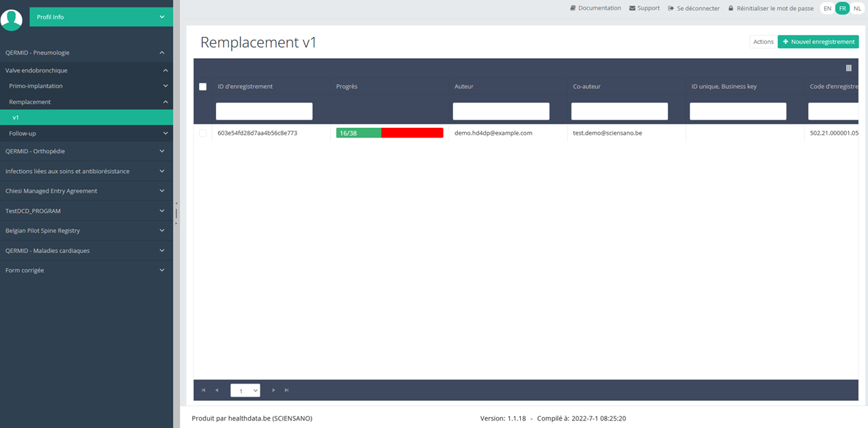Check the row 603e54fd28d7aa4b56c8e773 checkbox
The width and height of the screenshot is (868, 428).
[202, 133]
